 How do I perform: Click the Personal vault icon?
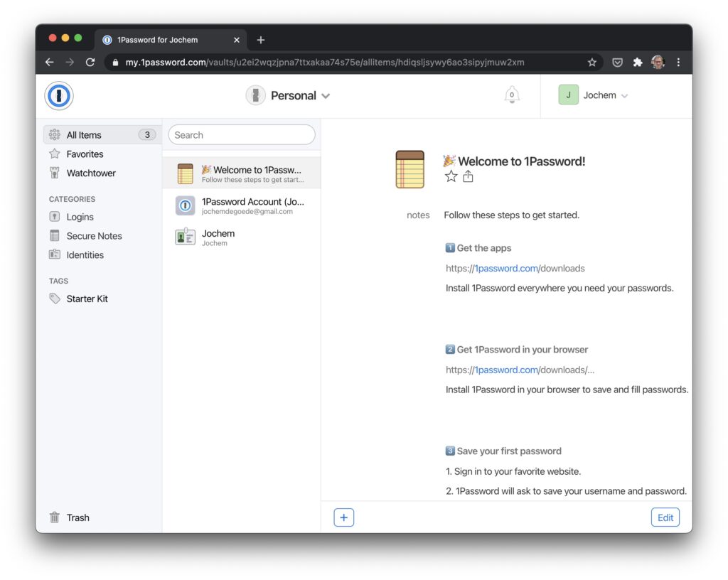point(255,95)
